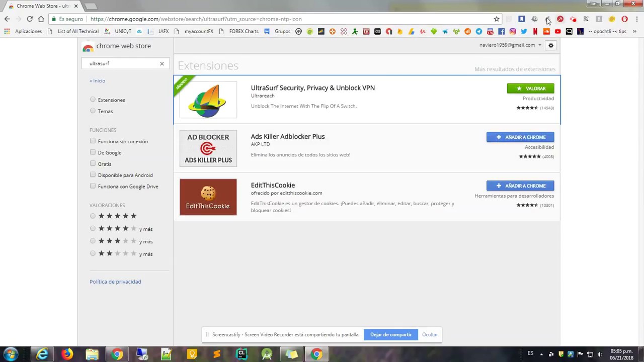Click the green VALORAR button

pyautogui.click(x=530, y=88)
